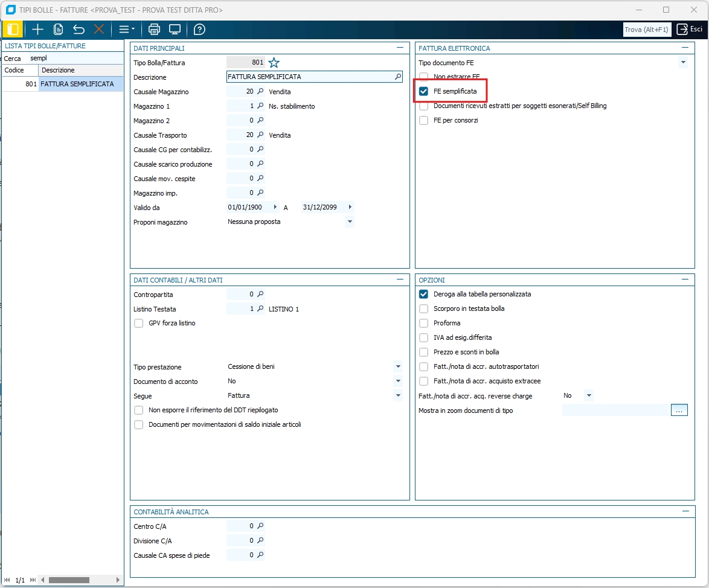
Task: Click the Undo arrow toolbar icon
Action: coord(79,29)
